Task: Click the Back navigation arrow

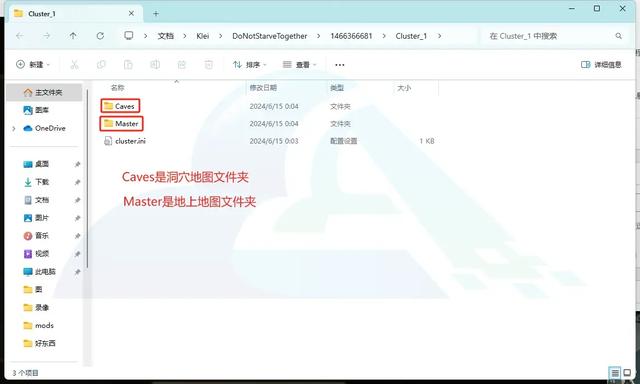Action: click(20, 36)
